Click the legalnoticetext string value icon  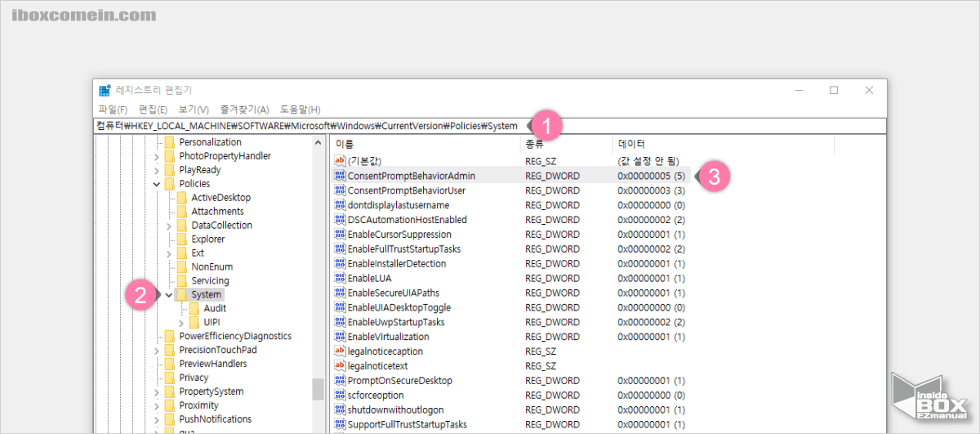341,365
